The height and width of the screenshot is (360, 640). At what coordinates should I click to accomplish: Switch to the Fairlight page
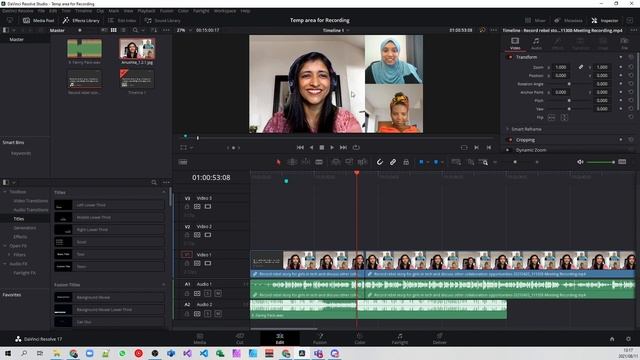coord(400,338)
